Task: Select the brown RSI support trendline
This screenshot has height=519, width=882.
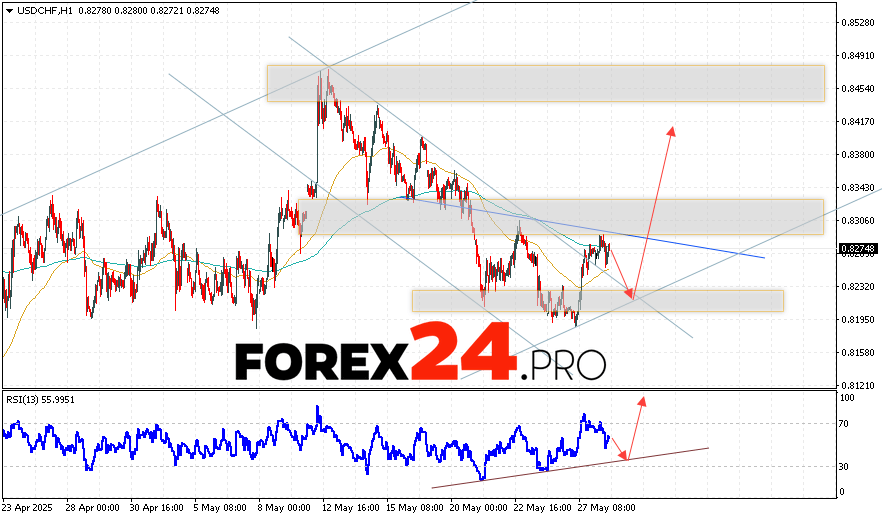Action: [x=570, y=468]
